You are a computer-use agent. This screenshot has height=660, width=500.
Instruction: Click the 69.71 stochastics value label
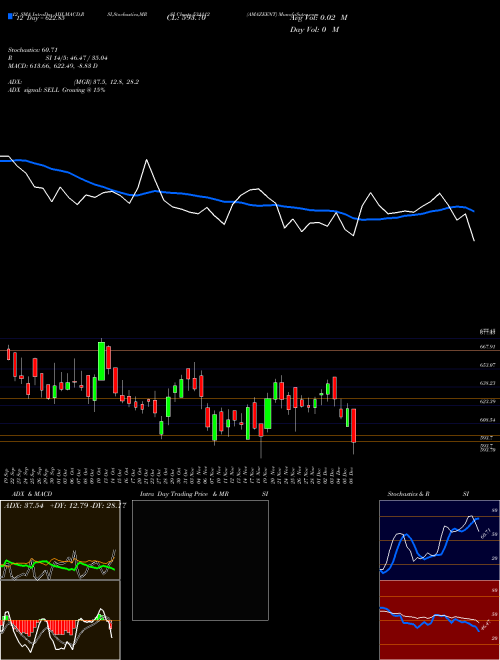tap(484, 534)
